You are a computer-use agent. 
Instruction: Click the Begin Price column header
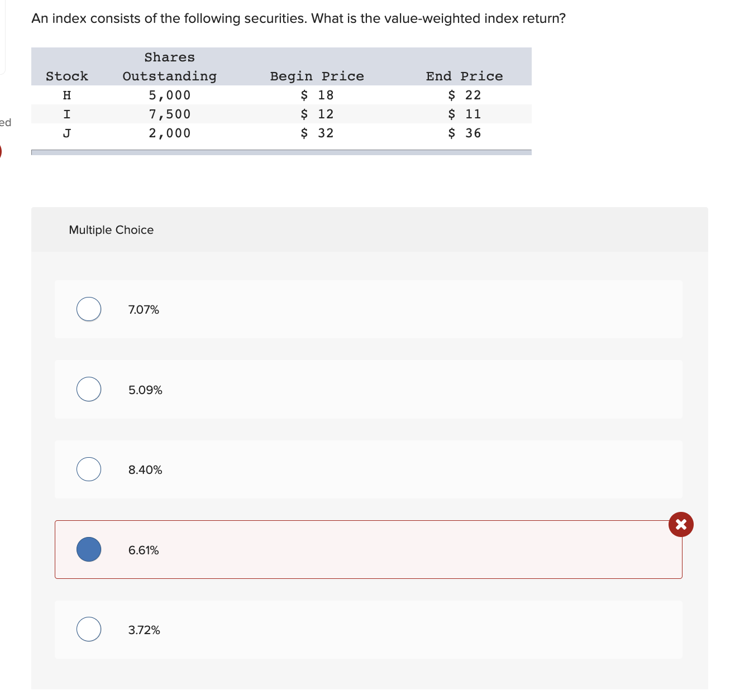pyautogui.click(x=317, y=76)
